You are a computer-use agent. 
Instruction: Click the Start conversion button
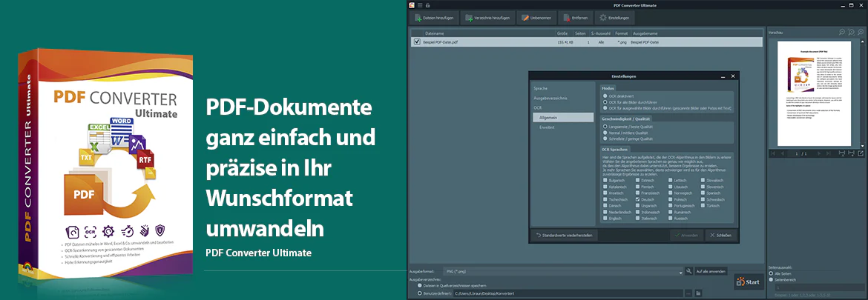pyautogui.click(x=749, y=282)
